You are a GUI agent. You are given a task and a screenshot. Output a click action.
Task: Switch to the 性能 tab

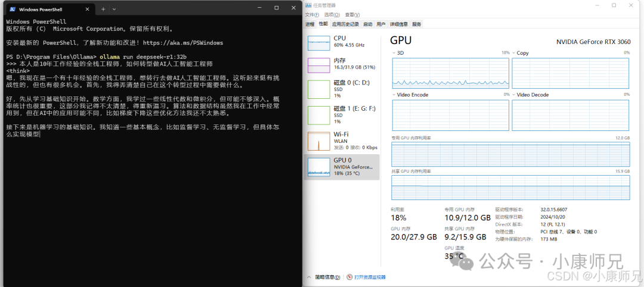(x=323, y=24)
